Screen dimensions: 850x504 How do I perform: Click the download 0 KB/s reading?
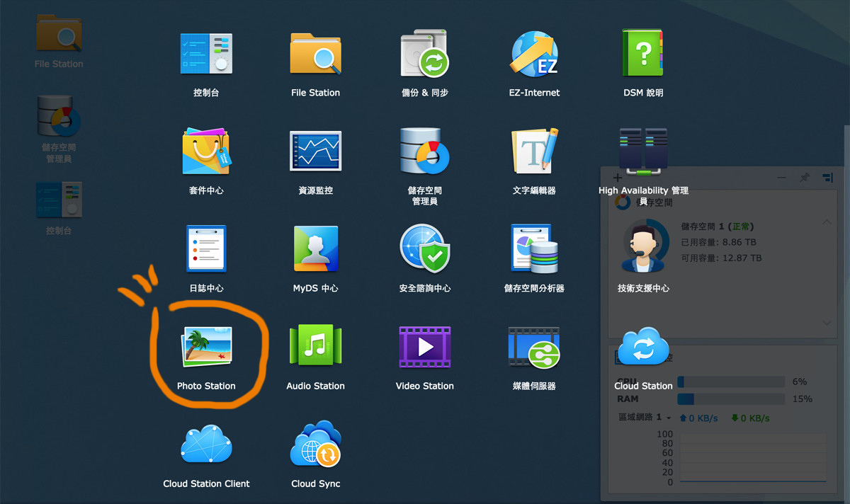[750, 418]
